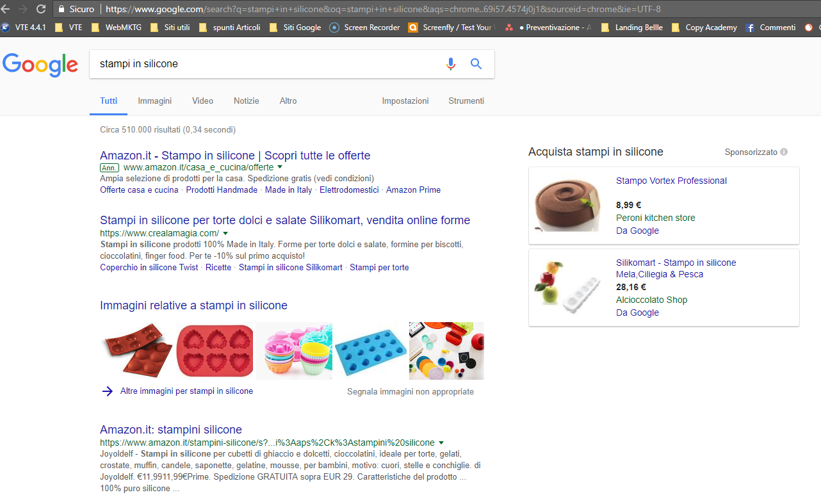Open Stampo Vortex Professional product link
This screenshot has width=821, height=504.
671,181
